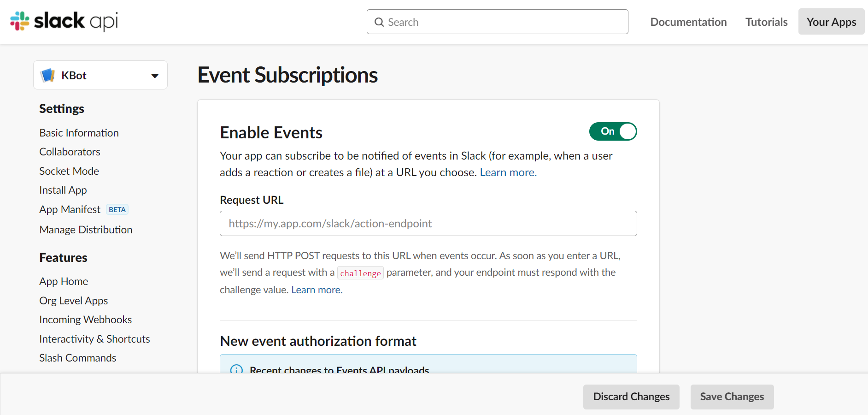Click the Settings section heading in sidebar

point(62,109)
